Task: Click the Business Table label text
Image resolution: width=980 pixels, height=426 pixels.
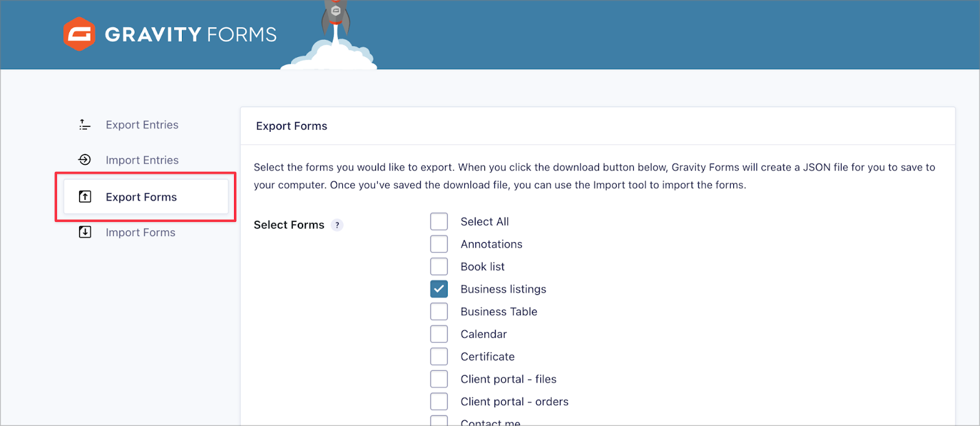Action: coord(499,311)
